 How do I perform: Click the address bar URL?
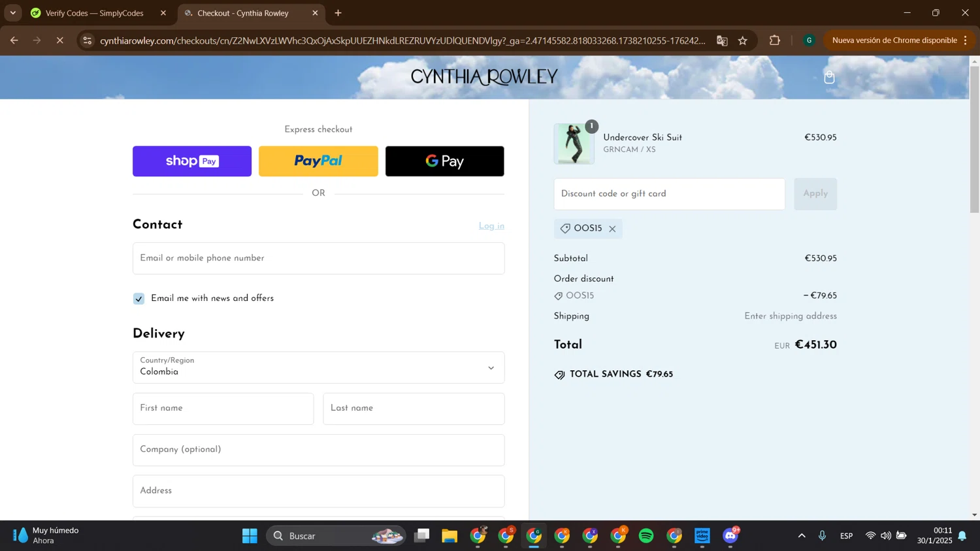(402, 40)
